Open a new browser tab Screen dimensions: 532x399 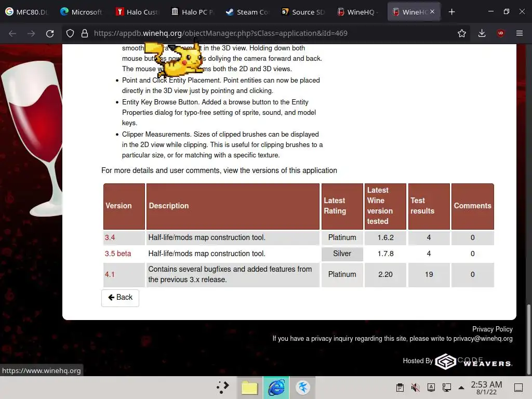[x=451, y=12]
